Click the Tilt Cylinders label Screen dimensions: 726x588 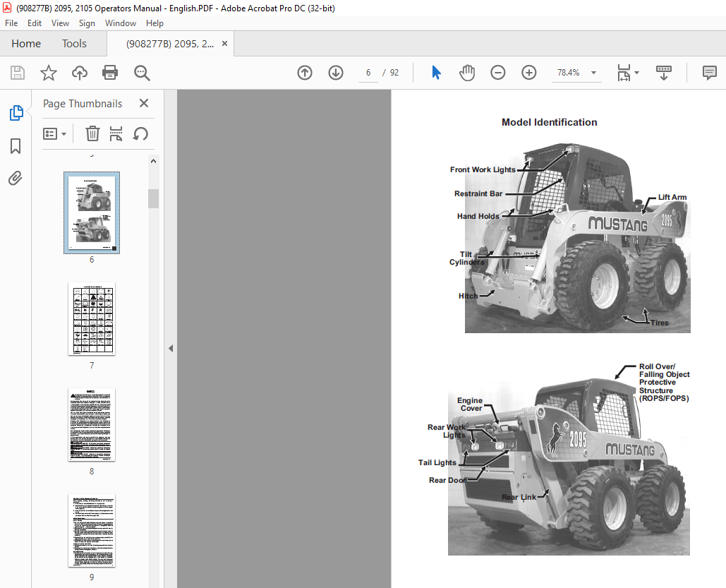pyautogui.click(x=467, y=258)
